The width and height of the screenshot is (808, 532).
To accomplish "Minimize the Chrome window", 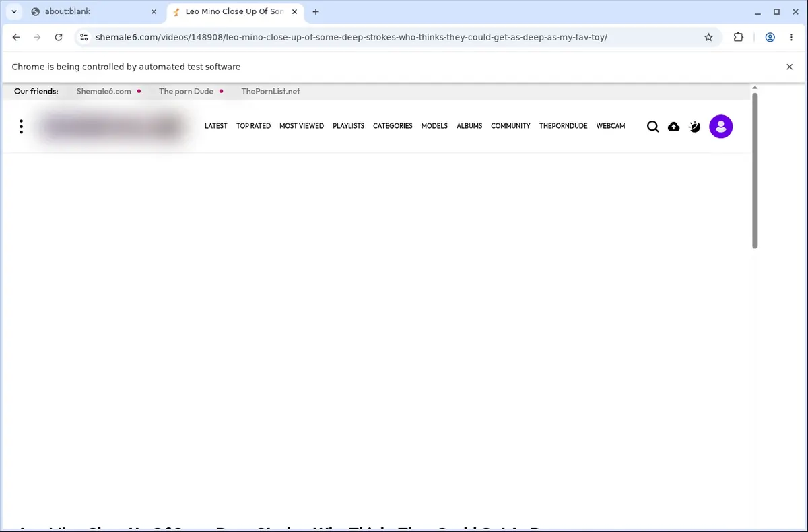I will tap(758, 11).
